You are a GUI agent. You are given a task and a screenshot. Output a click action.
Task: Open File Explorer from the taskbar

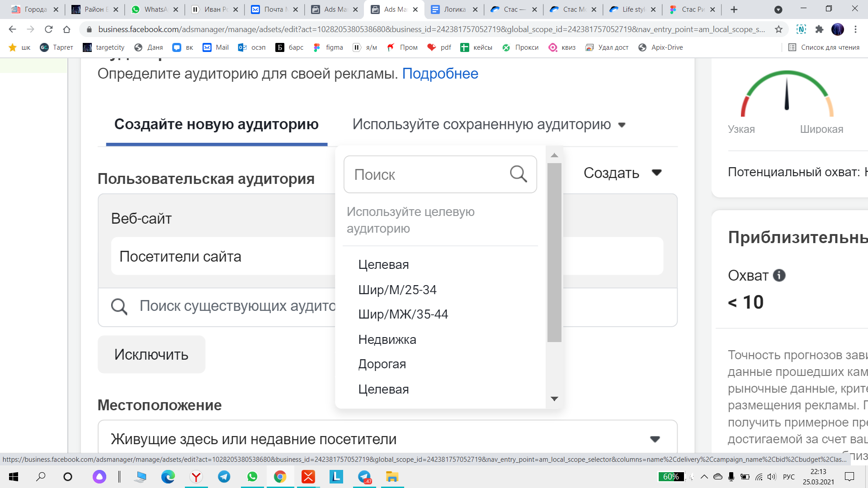click(392, 477)
